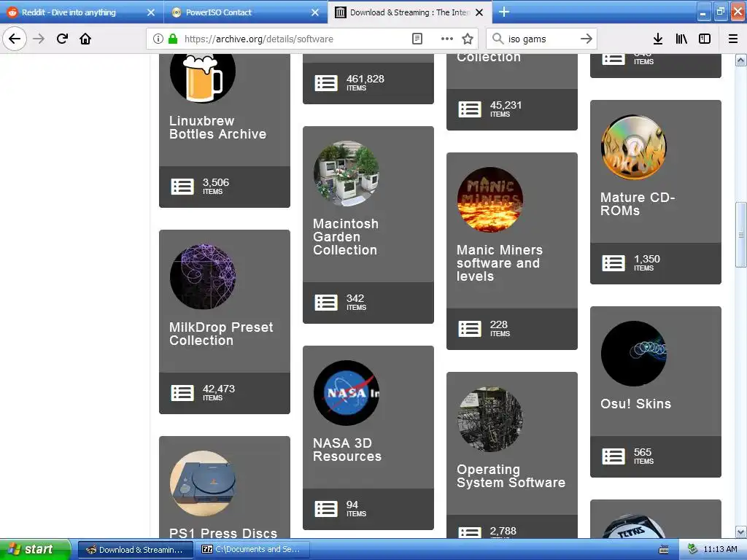This screenshot has width=747, height=560.
Task: Click the list icon beside 45,231 items
Action: [x=471, y=109]
